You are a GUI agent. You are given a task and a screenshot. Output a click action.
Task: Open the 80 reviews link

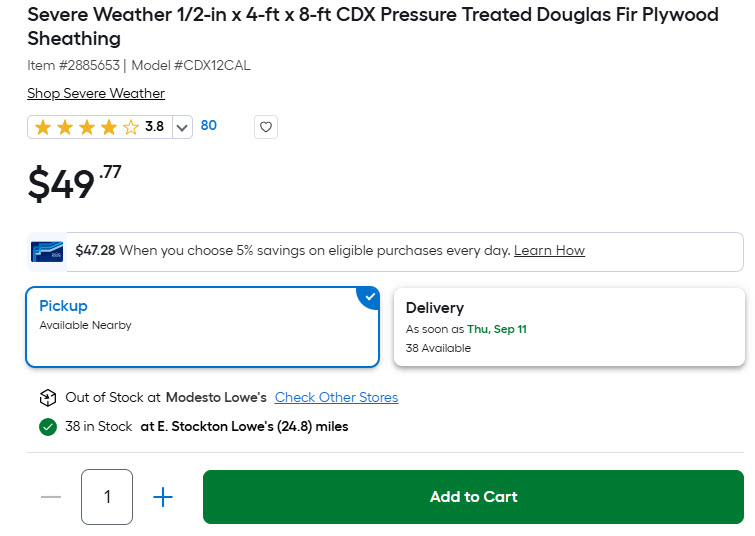point(208,126)
